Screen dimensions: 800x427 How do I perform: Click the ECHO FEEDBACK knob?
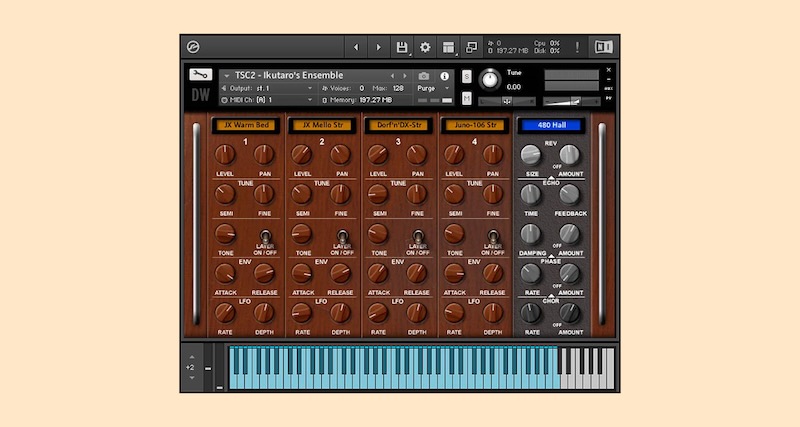click(569, 194)
